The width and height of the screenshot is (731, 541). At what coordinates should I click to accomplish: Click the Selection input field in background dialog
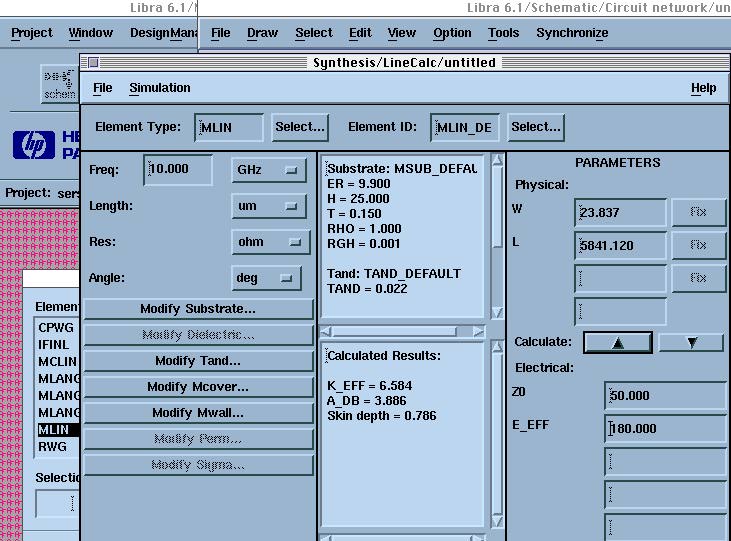[x=57, y=503]
